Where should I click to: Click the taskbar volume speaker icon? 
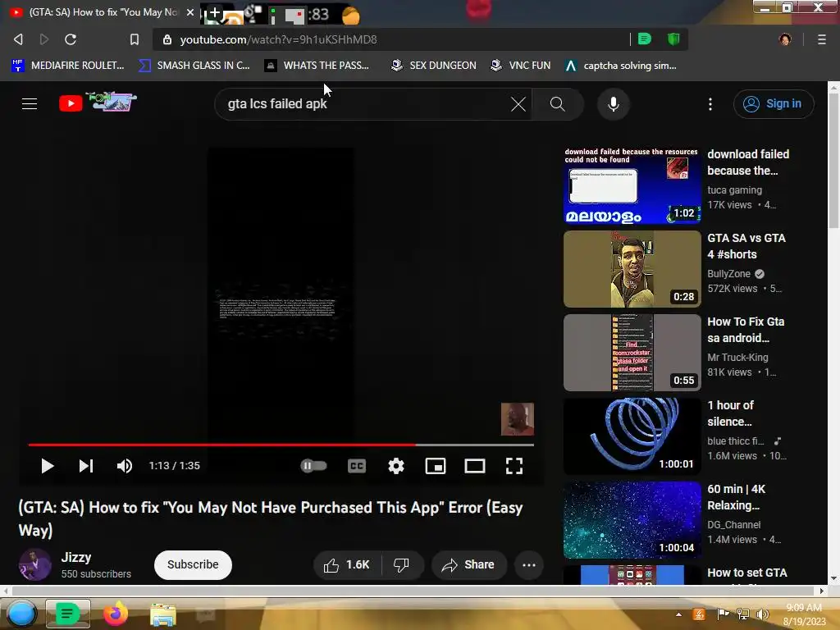pyautogui.click(x=762, y=614)
